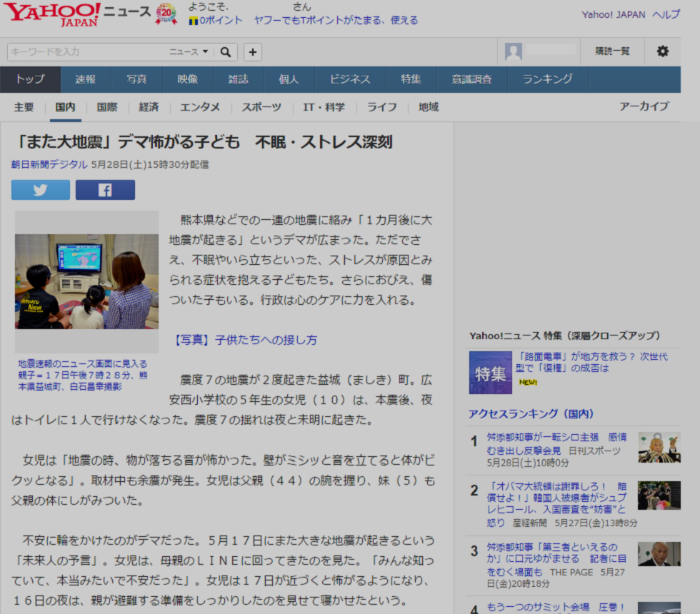The image size is (700, 614).
Task: Open settings with the gear icon
Action: pos(663,51)
